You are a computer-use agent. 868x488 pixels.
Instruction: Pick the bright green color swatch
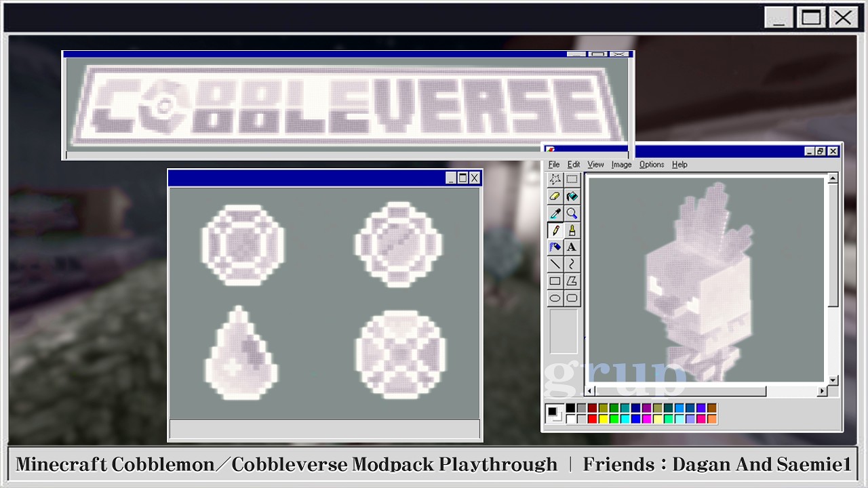click(614, 419)
